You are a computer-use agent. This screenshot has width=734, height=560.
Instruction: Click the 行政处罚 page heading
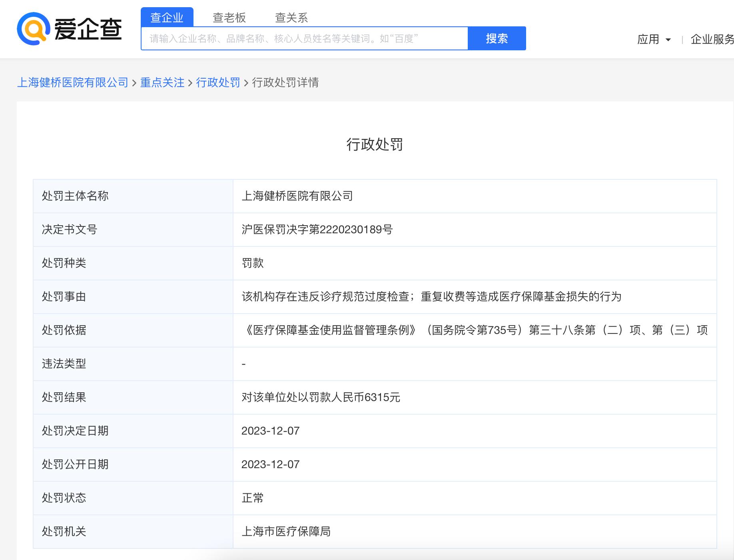(x=375, y=144)
